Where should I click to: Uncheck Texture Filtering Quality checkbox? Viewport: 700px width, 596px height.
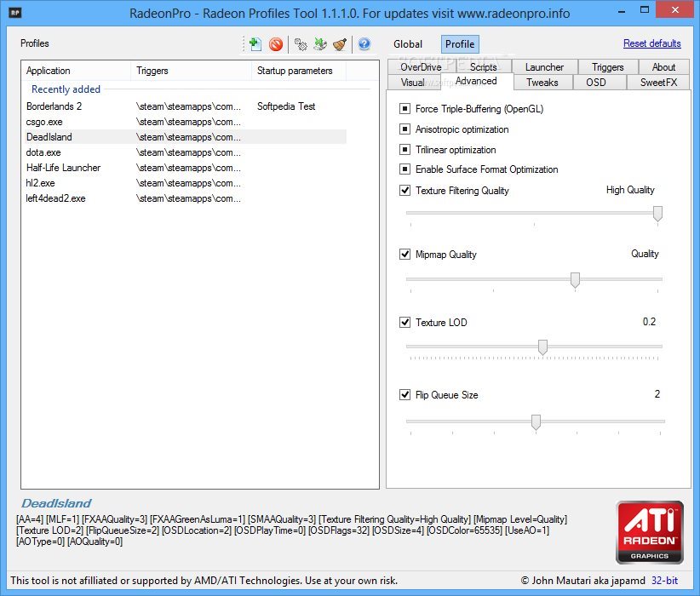coord(405,190)
